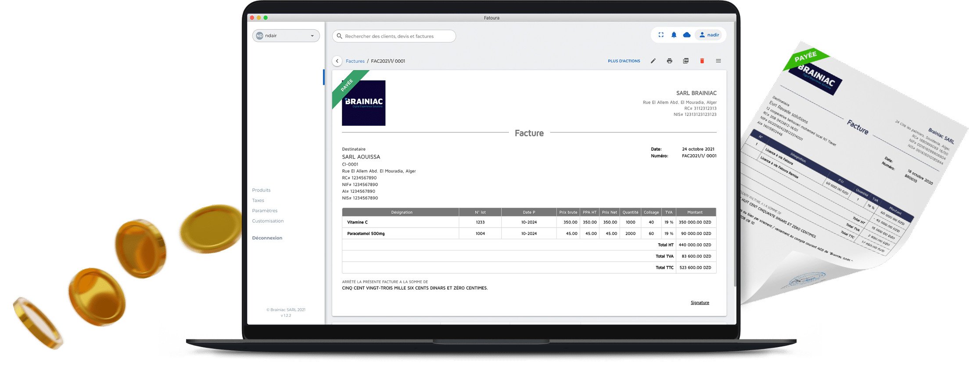Image resolution: width=980 pixels, height=369 pixels.
Task: Open Taxes in the sidebar
Action: (x=258, y=200)
